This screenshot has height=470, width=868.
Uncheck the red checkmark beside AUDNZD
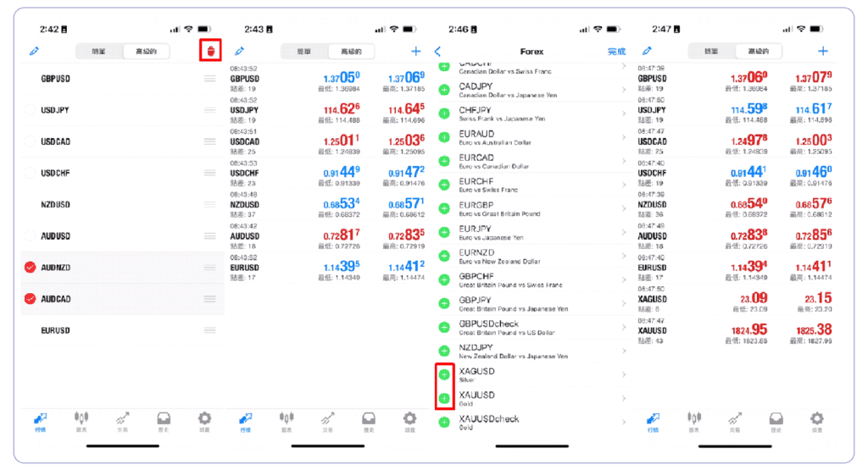pyautogui.click(x=31, y=268)
